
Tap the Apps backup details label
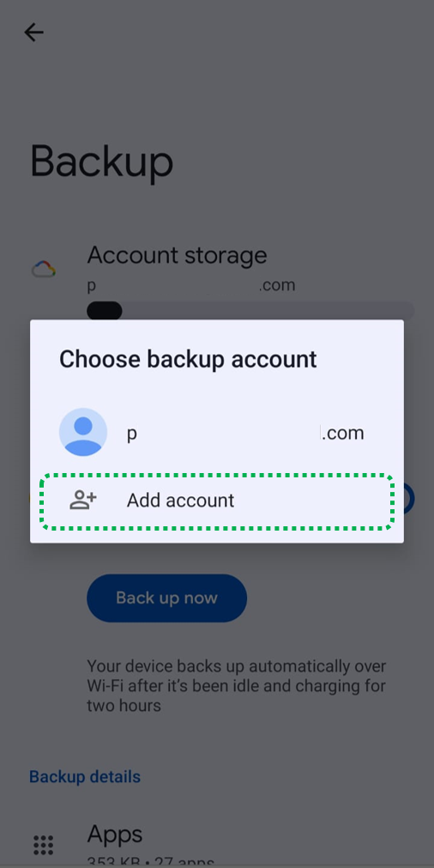(115, 833)
